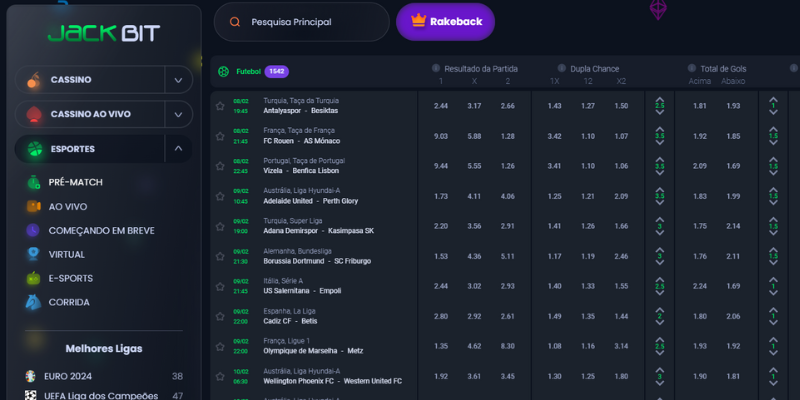Select Abaixo 1.69 for Salernitana - Empoli
The width and height of the screenshot is (800, 400).
[733, 287]
